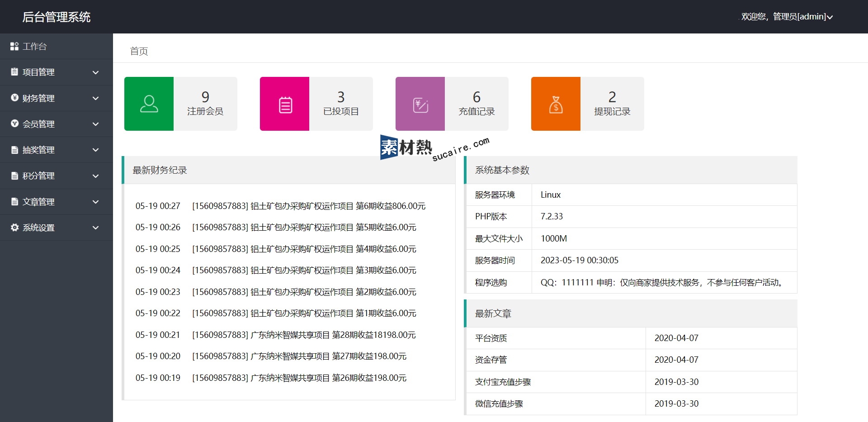Click the 程序选购 label cell

coord(499,282)
